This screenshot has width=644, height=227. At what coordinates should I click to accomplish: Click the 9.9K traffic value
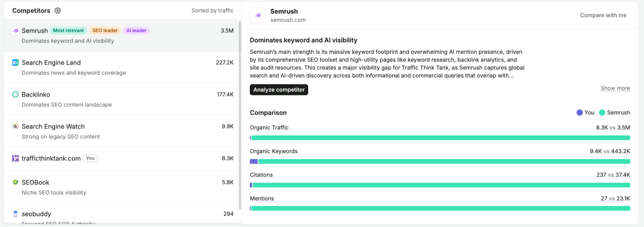pos(228,127)
